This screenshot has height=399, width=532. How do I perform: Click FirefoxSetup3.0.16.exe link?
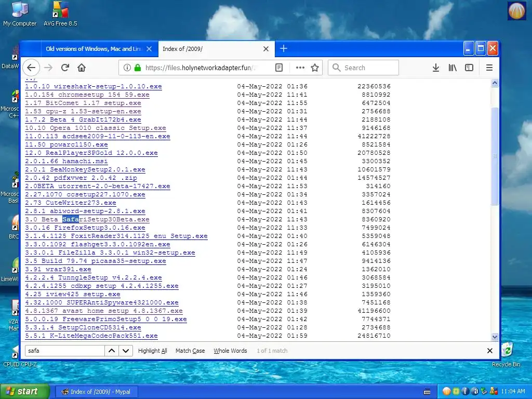coord(85,228)
